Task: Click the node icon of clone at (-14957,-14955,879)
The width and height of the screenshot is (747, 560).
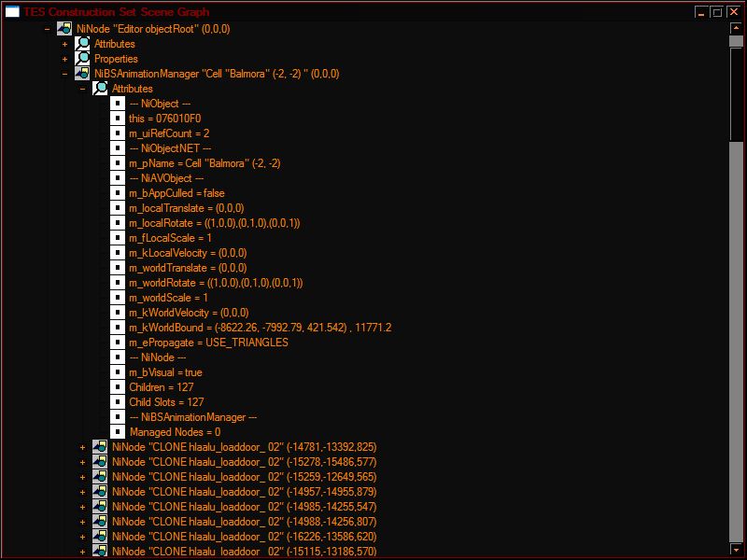Action: 100,492
